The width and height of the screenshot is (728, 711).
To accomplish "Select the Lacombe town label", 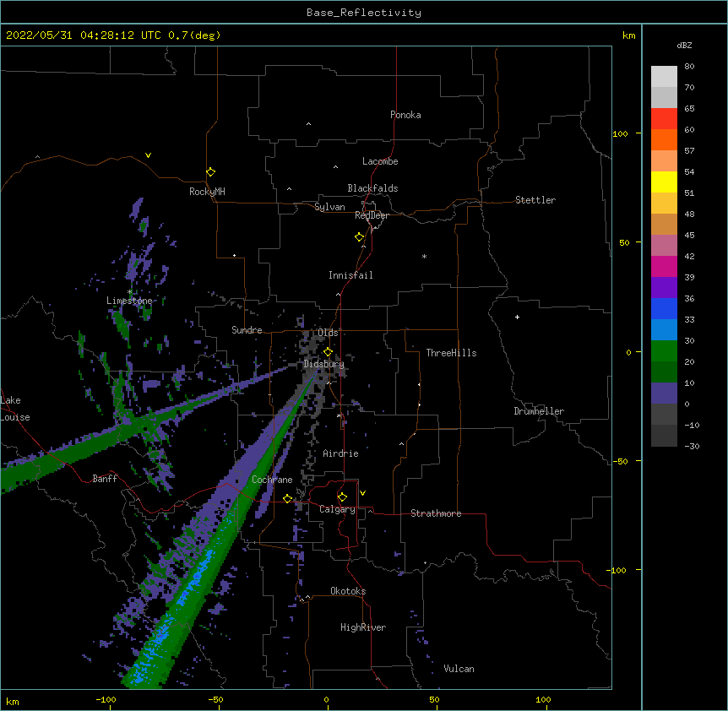I will [380, 161].
